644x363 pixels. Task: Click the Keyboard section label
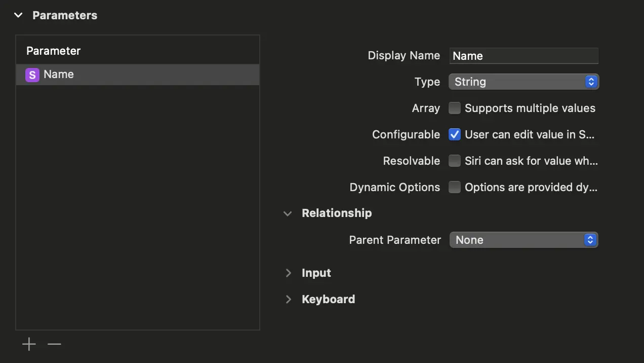point(328,299)
